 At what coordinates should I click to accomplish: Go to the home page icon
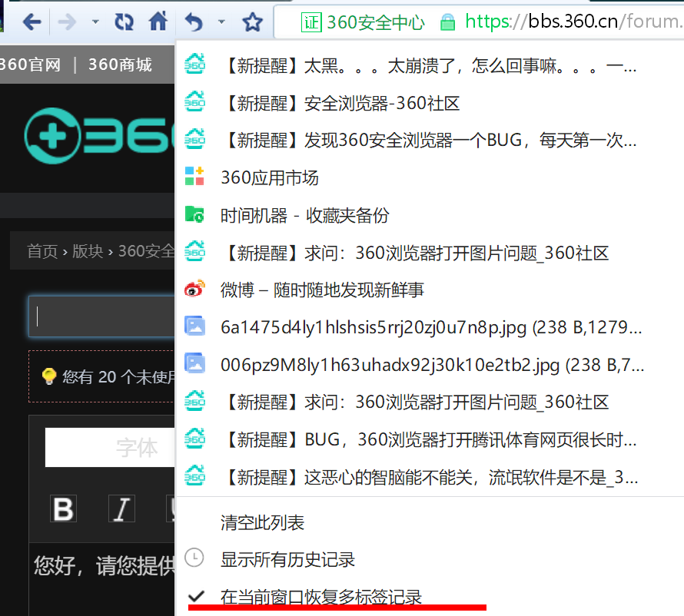pos(158,21)
